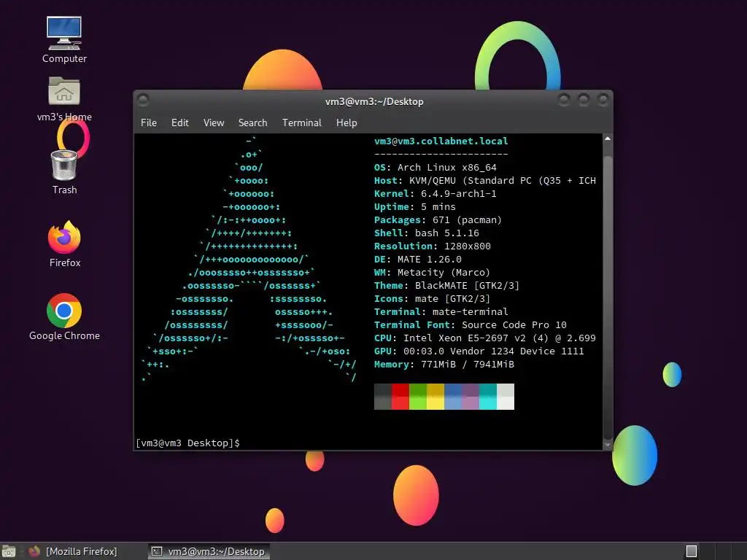
Task: Click the 'Kernel: 6.4.9-arch1-1' line
Action: pos(435,193)
